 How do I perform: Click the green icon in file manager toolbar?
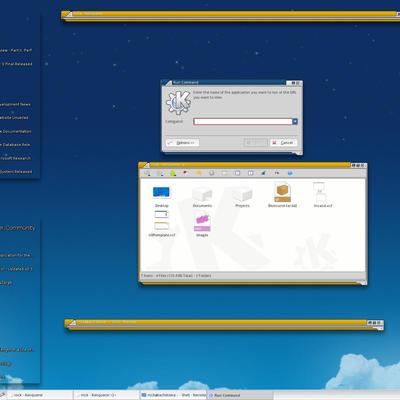coord(173,173)
